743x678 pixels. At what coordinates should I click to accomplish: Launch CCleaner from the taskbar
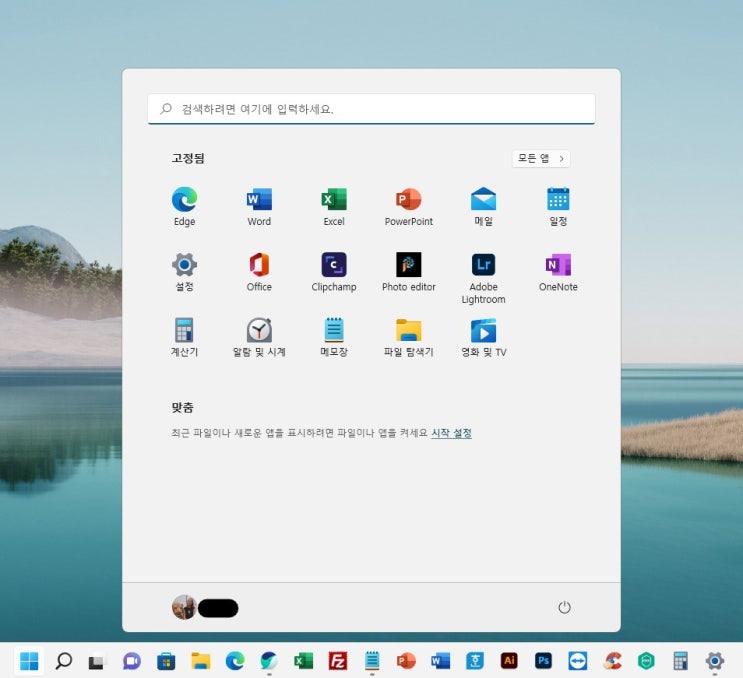tap(612, 660)
